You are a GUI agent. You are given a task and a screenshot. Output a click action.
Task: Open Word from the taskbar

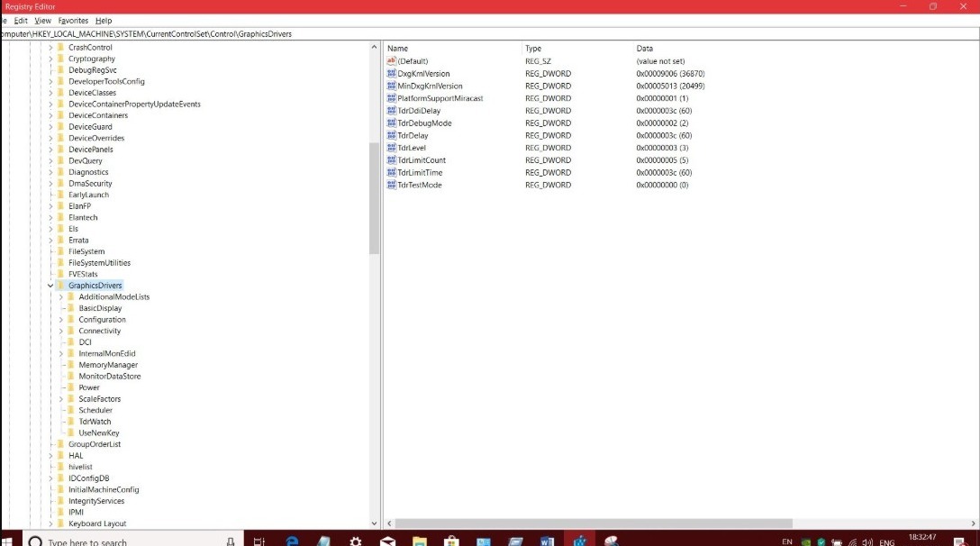point(547,541)
